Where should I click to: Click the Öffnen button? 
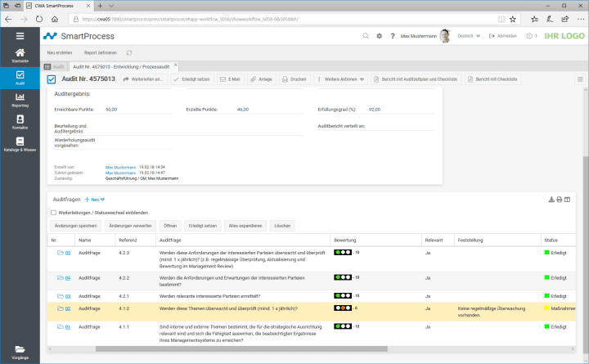[170, 226]
